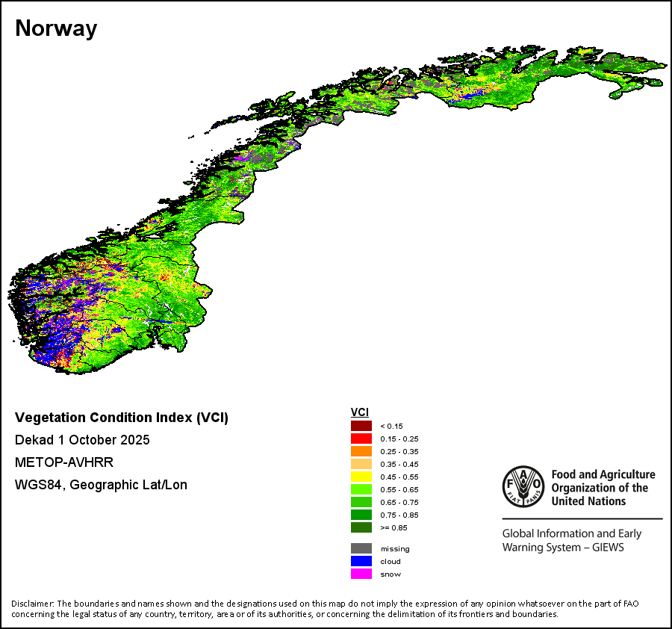Click the yellow '0.45 - 0.55' legend swatch
The height and width of the screenshot is (629, 672).
coord(361,477)
